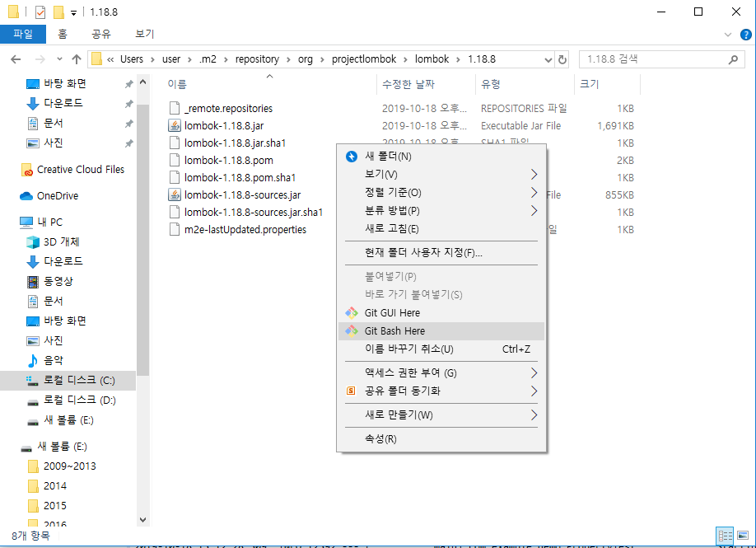Click the orange 공유 폴더 동기화 icon
This screenshot has height=548, width=756.
351,391
